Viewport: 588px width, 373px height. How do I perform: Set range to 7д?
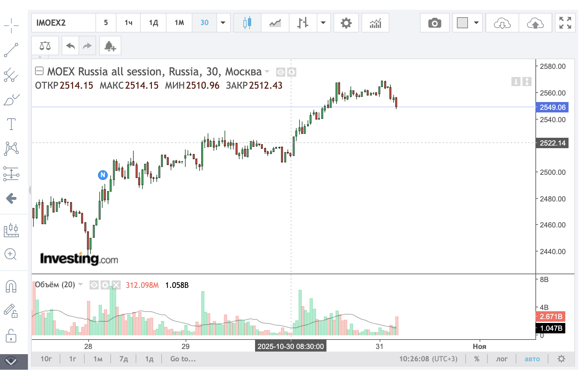124,359
